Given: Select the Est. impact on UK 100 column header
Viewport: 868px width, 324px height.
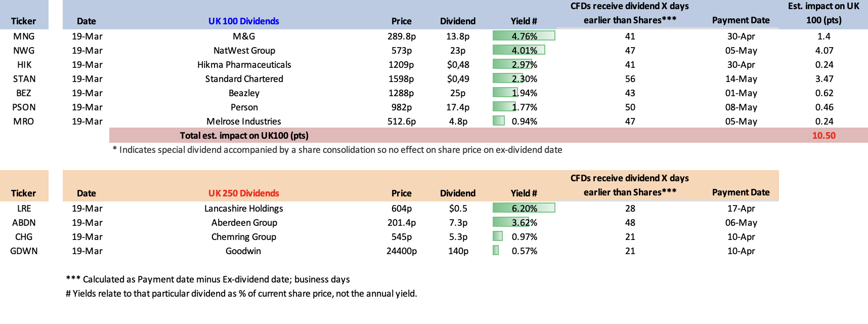Looking at the screenshot, I should 823,14.
